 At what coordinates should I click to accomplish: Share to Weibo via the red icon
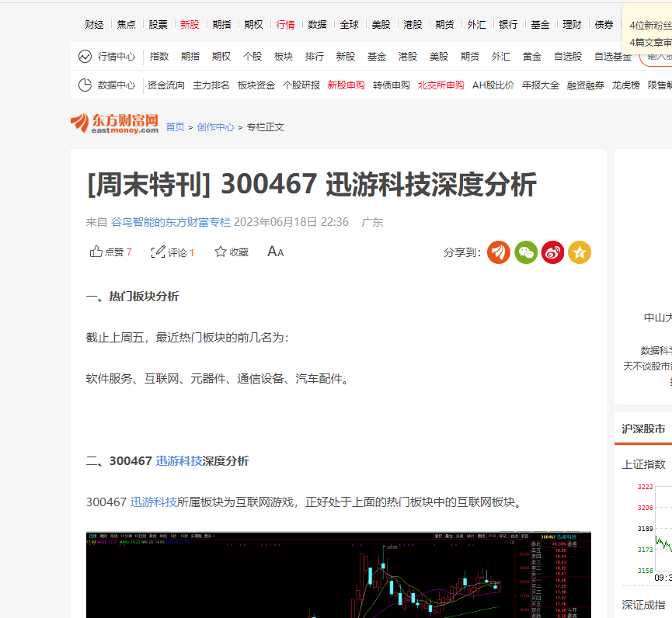coord(552,252)
